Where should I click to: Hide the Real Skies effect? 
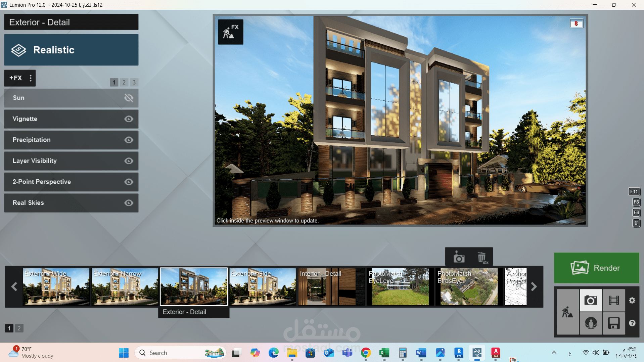[x=129, y=203]
